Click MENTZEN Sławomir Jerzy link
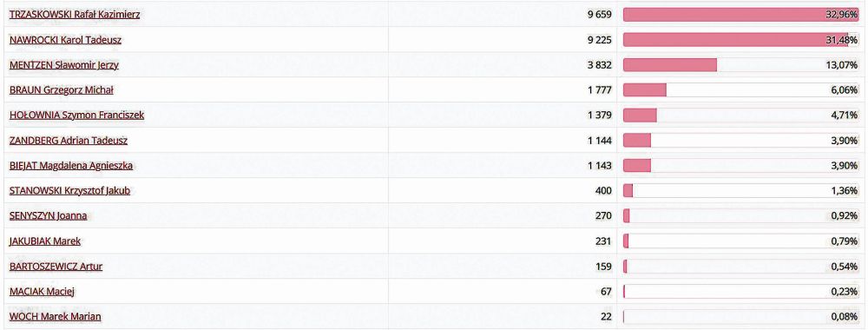This screenshot has width=868, height=330. click(x=64, y=65)
